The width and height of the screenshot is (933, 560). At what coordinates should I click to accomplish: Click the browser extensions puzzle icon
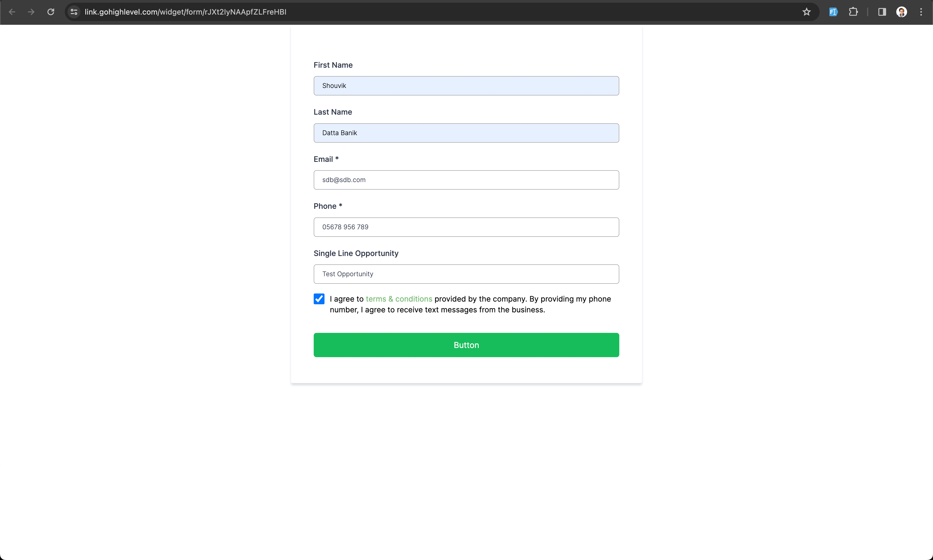(x=854, y=12)
